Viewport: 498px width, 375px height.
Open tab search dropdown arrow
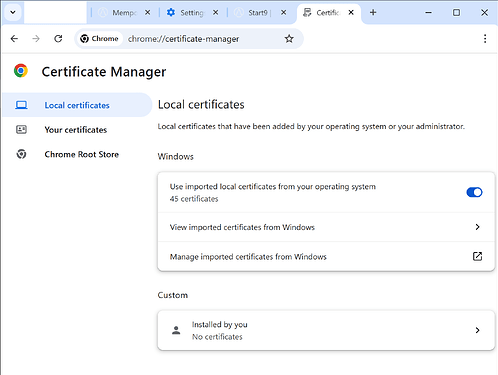tap(13, 13)
